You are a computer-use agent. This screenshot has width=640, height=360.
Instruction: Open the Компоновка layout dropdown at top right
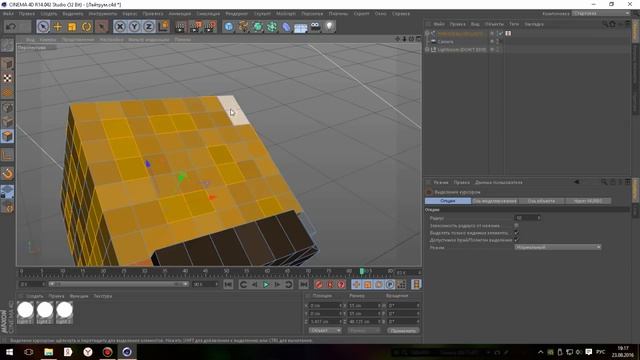click(601, 13)
